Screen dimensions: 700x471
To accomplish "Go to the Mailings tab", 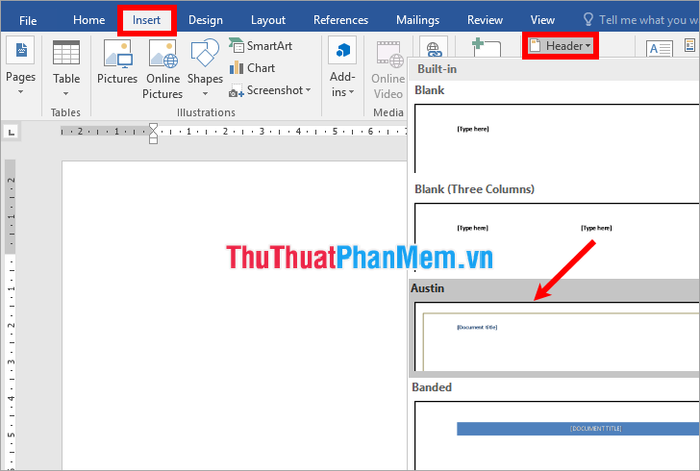I will [419, 20].
